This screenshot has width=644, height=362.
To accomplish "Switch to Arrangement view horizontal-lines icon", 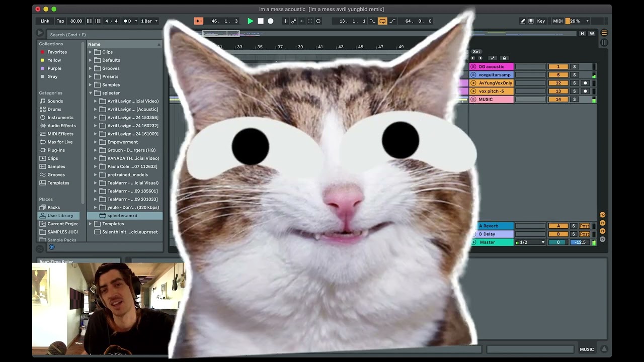I will pyautogui.click(x=604, y=33).
